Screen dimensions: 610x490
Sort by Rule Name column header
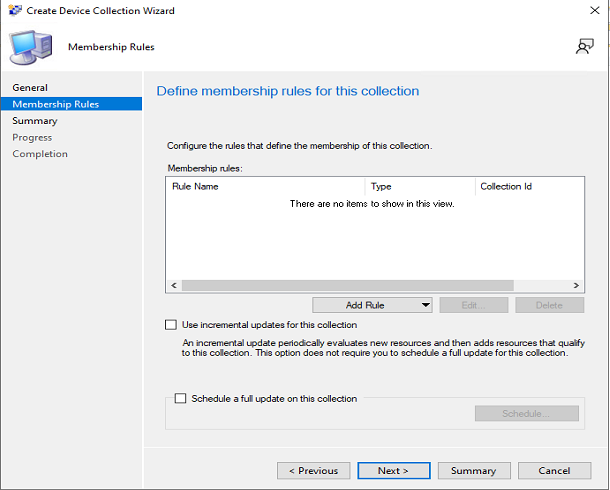click(266, 186)
